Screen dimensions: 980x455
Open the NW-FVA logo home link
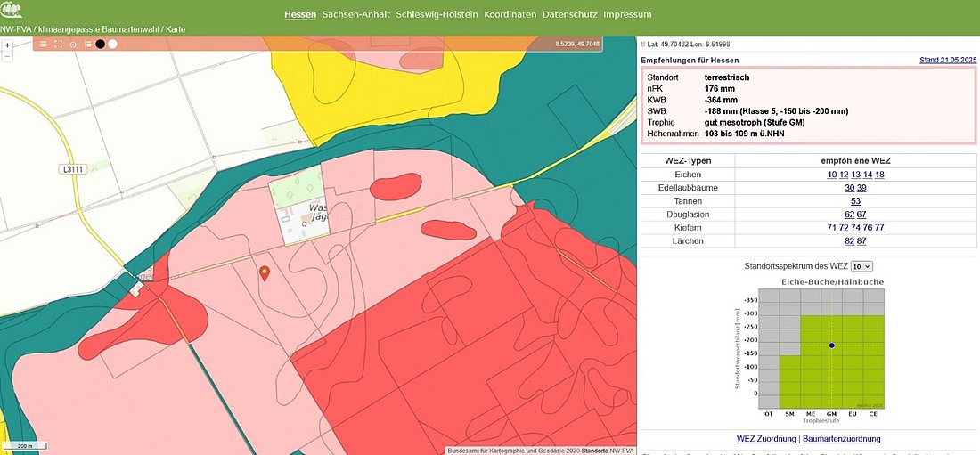tap(12, 10)
